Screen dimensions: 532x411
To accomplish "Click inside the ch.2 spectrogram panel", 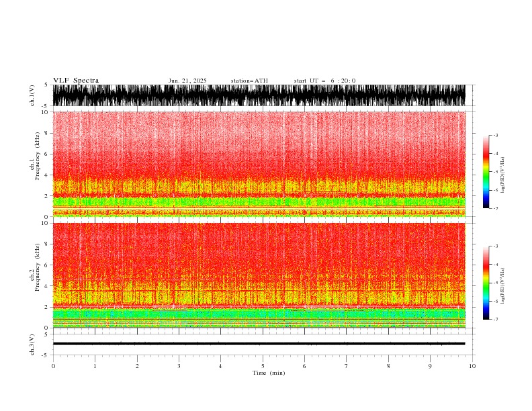I will 259,275.
